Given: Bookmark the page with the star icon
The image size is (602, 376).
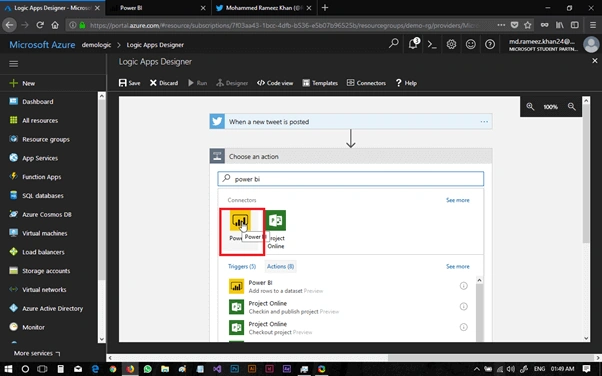Looking at the screenshot, I should click(x=528, y=25).
